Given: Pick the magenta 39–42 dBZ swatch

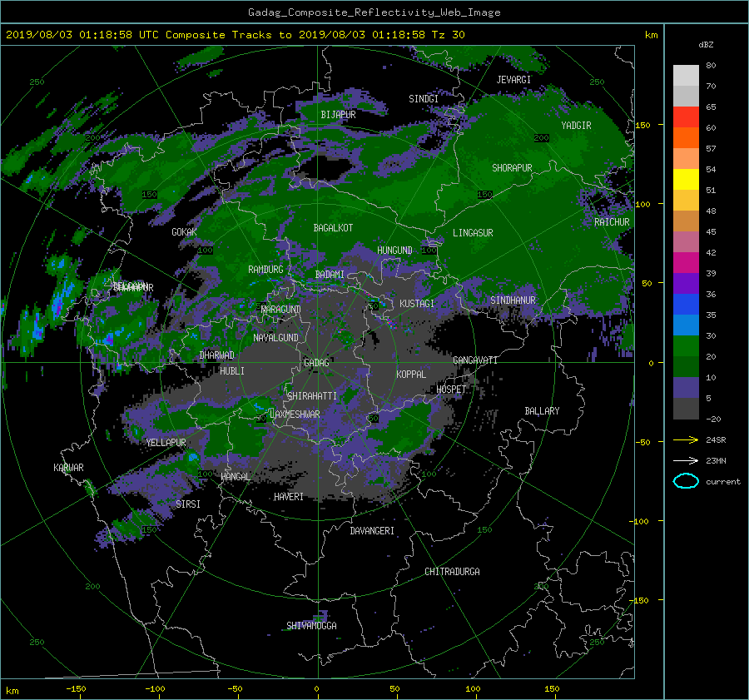Looking at the screenshot, I should pos(686,262).
